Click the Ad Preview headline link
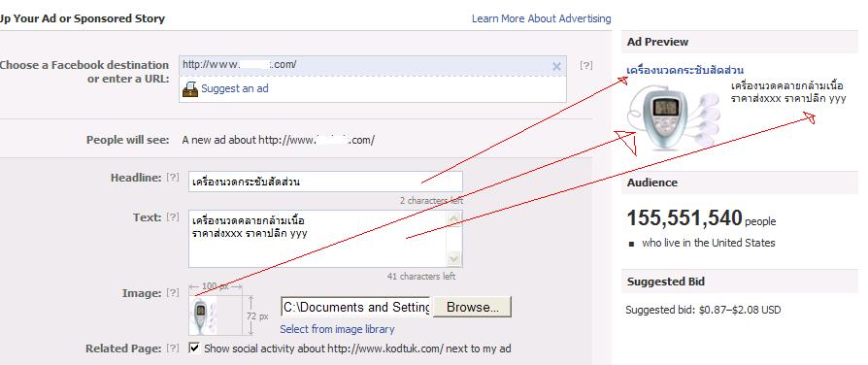This screenshot has width=868, height=365. (685, 70)
